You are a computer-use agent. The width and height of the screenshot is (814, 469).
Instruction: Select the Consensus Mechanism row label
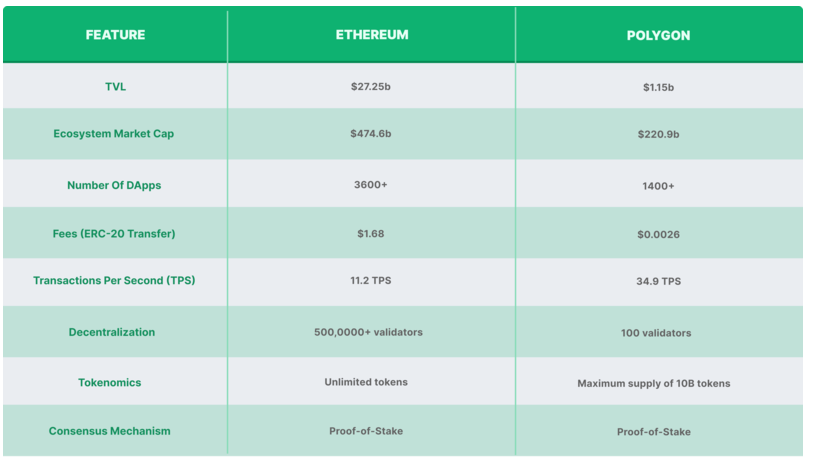[110, 431]
